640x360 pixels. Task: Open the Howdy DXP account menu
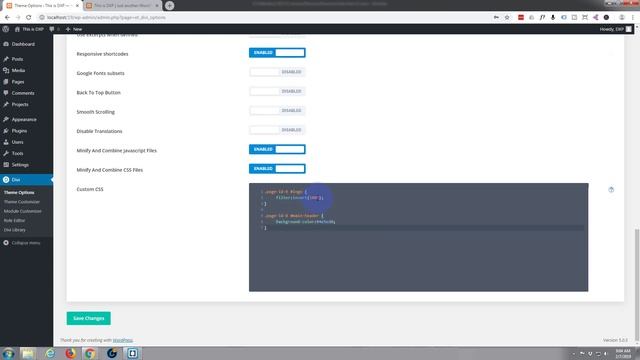pyautogui.click(x=615, y=29)
